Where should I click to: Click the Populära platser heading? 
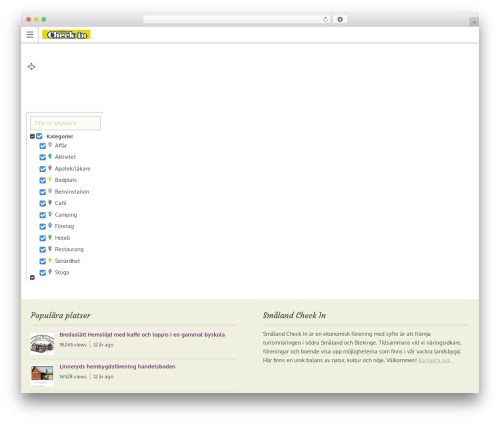pos(60,315)
